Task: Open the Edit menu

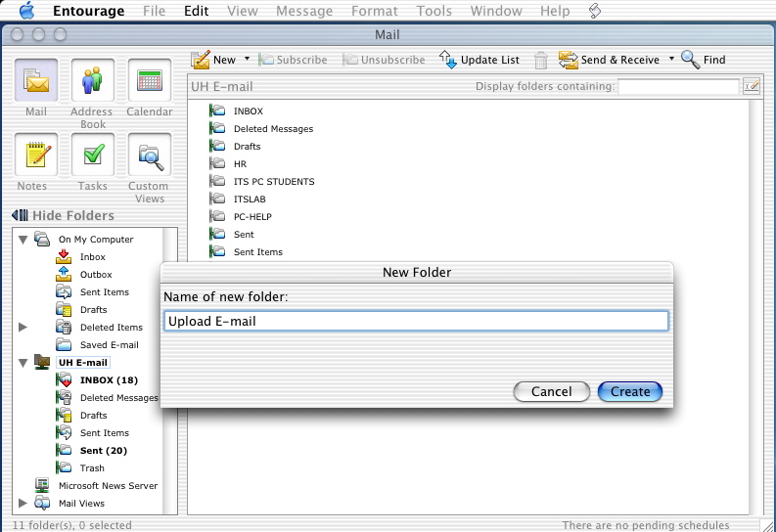Action: coord(196,11)
